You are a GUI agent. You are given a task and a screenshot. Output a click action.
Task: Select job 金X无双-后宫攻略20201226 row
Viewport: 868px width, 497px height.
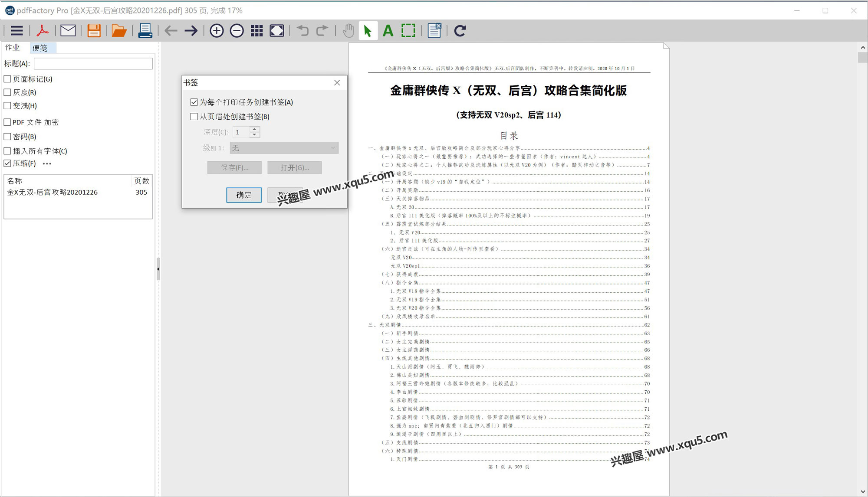point(78,192)
